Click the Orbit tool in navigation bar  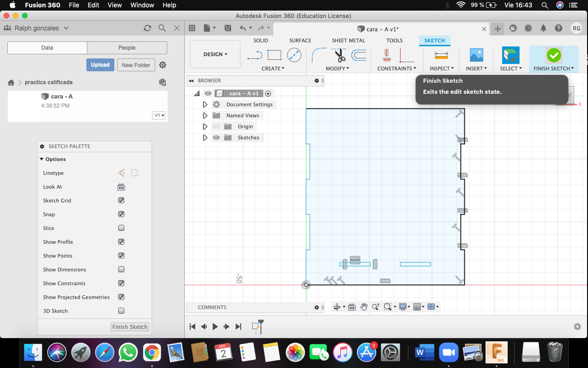[x=338, y=307]
